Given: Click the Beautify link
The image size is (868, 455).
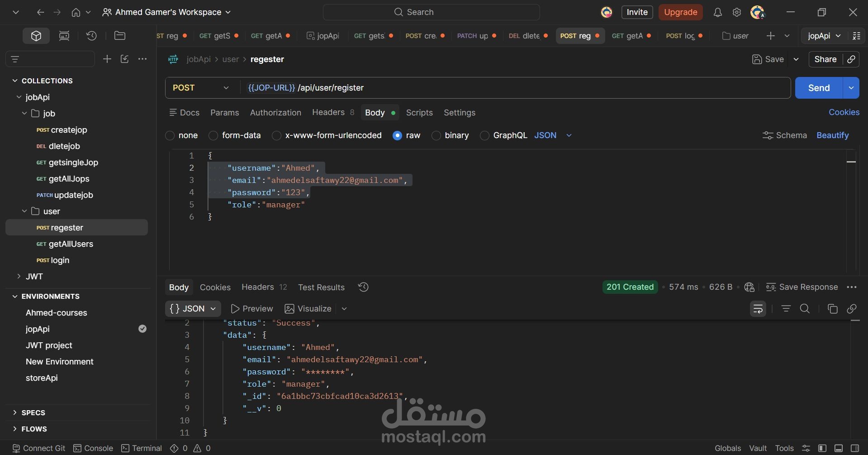Looking at the screenshot, I should [832, 135].
